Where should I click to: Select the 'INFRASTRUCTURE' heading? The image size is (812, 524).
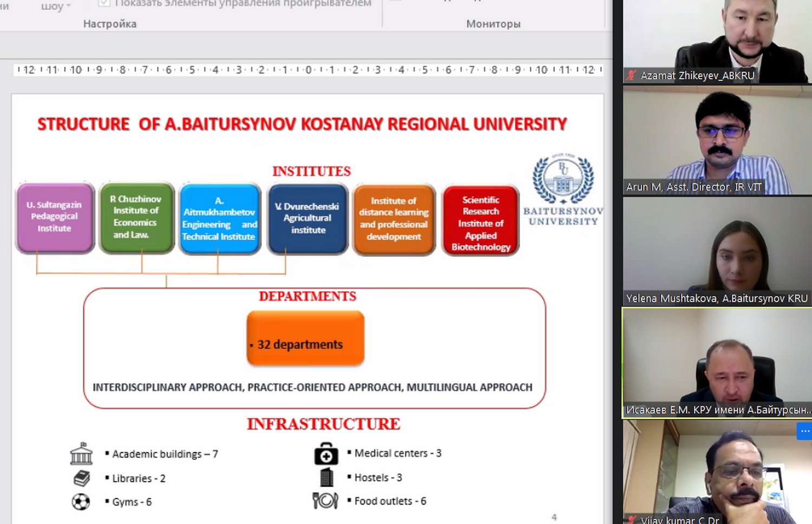[324, 424]
